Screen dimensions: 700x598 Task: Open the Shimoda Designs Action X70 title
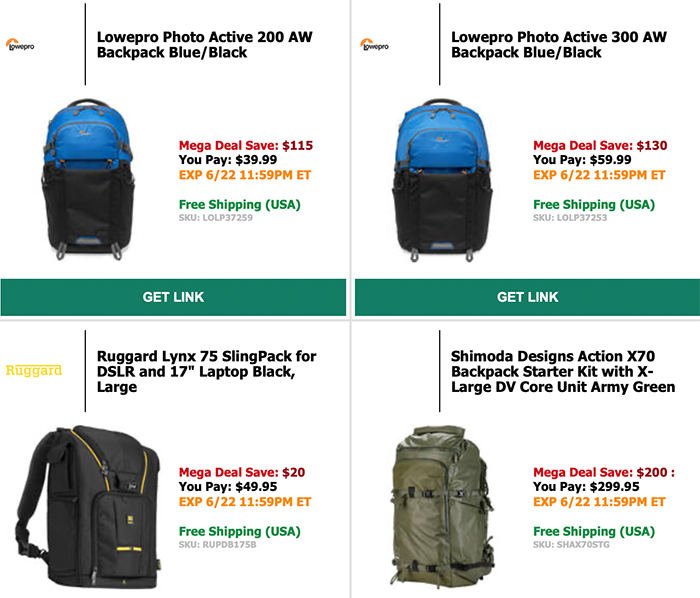tap(563, 371)
